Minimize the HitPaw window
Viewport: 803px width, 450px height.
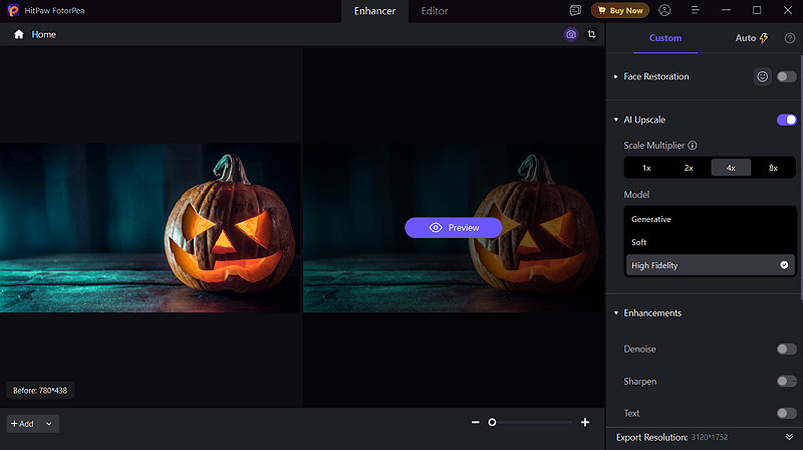pyautogui.click(x=726, y=10)
